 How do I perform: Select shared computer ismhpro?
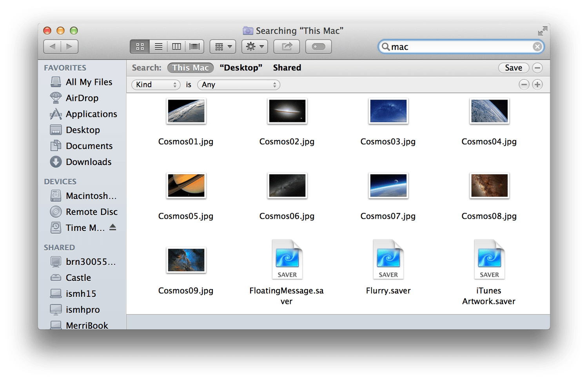(x=82, y=310)
